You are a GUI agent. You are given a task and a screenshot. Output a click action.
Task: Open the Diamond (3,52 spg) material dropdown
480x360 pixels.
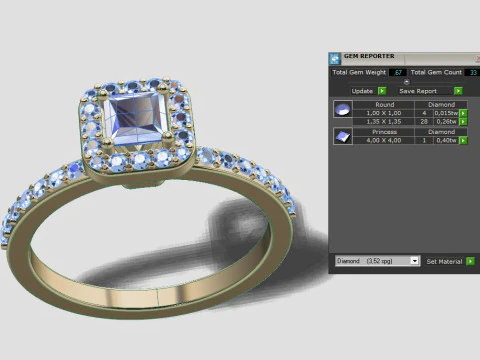coord(377,261)
